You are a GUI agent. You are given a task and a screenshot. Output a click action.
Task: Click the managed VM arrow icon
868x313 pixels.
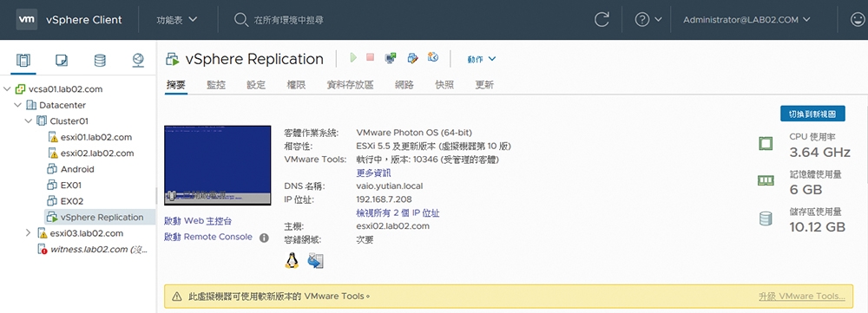316,261
